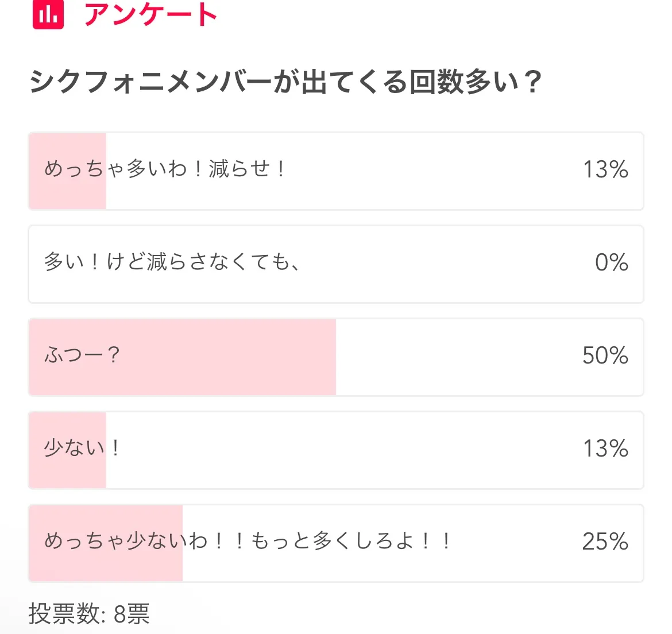
Task: Click the poll question about シクフォニ members
Action: click(285, 82)
